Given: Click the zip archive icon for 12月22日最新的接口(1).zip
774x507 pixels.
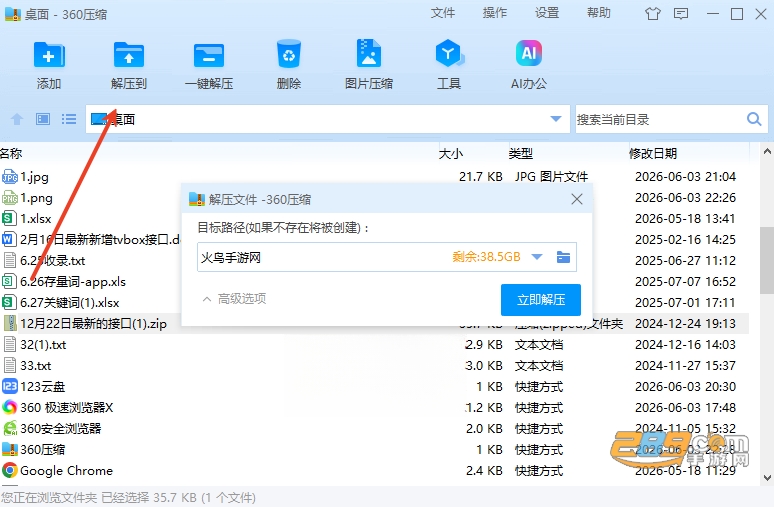Looking at the screenshot, I should coord(9,323).
